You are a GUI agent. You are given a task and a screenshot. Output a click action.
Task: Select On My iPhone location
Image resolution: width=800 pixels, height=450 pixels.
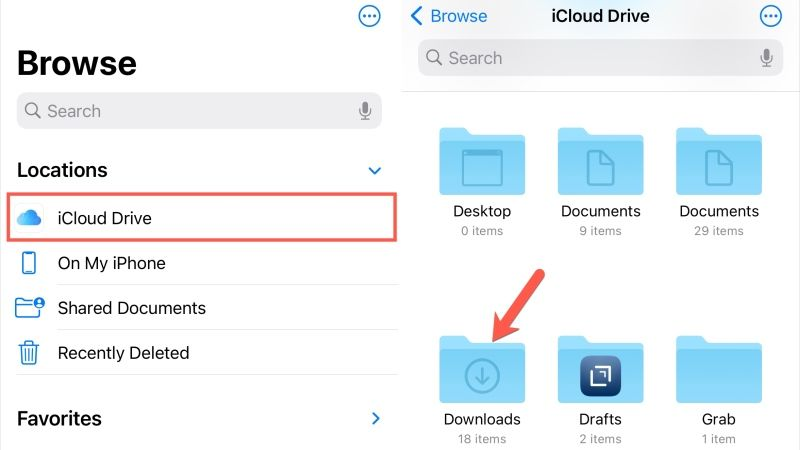tap(111, 263)
